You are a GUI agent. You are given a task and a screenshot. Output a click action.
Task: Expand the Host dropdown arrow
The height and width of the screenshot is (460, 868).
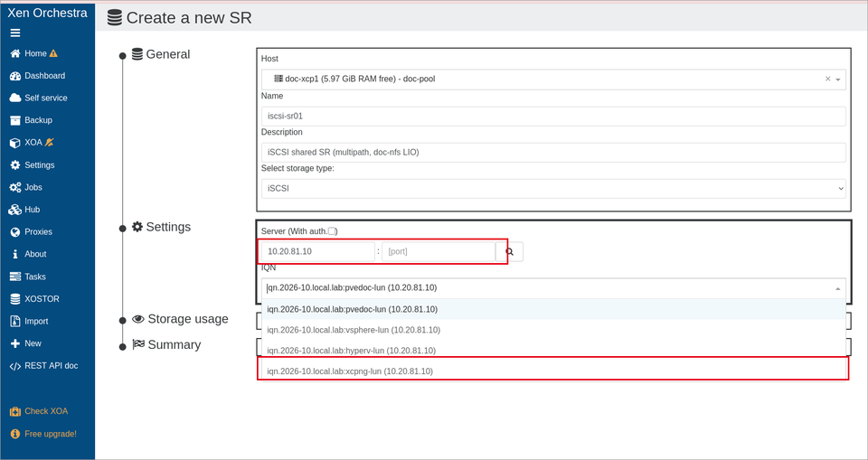tap(838, 80)
